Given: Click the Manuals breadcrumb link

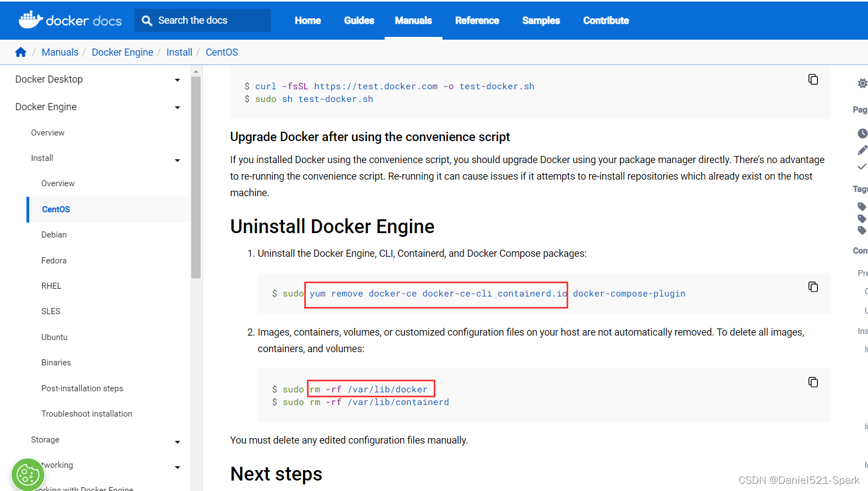Looking at the screenshot, I should click(60, 52).
